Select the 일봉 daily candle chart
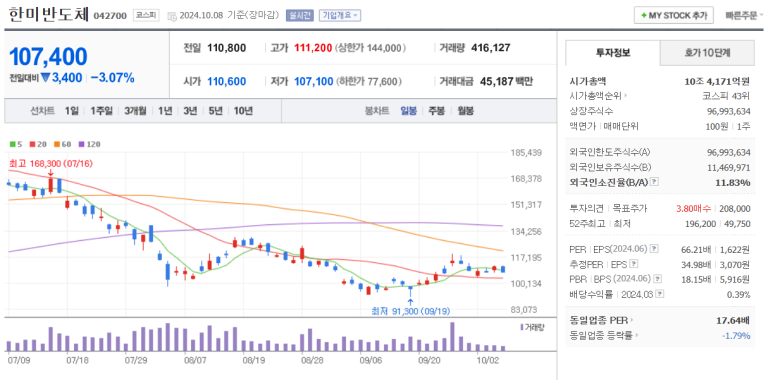 tap(409, 111)
